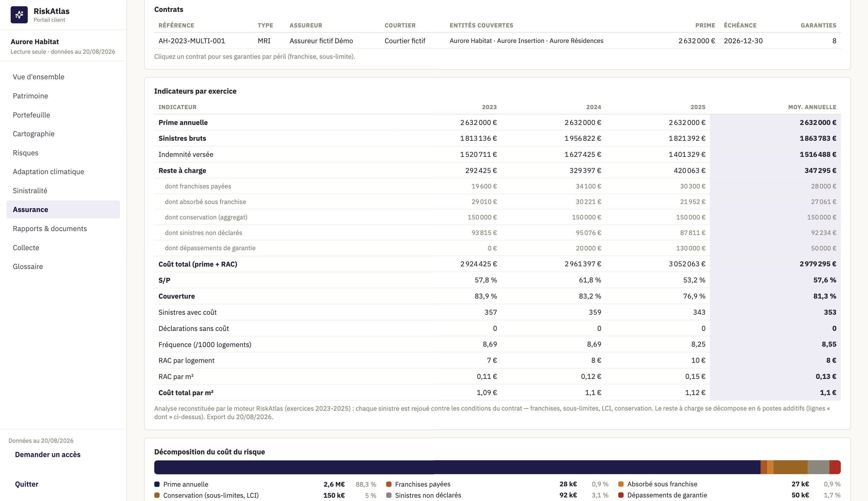
Task: Navigate to Adaptation climatique
Action: coord(63,171)
